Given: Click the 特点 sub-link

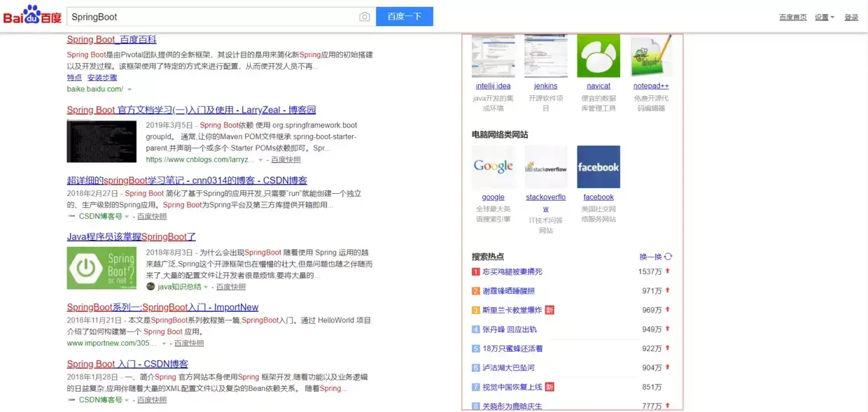Looking at the screenshot, I should [74, 78].
